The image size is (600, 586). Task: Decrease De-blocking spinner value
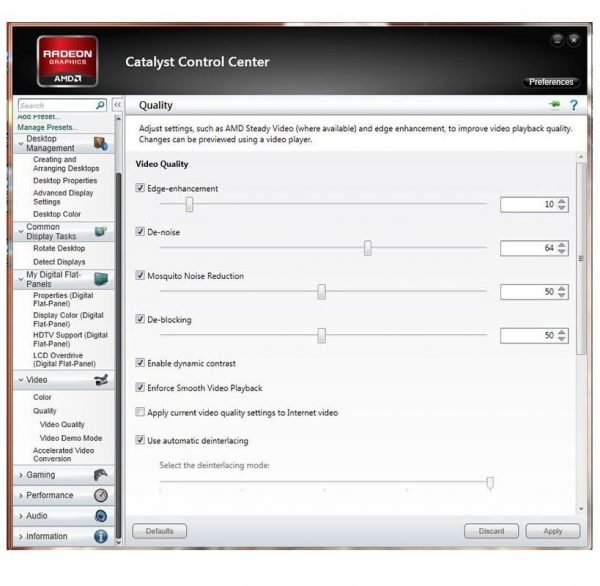[x=561, y=339]
